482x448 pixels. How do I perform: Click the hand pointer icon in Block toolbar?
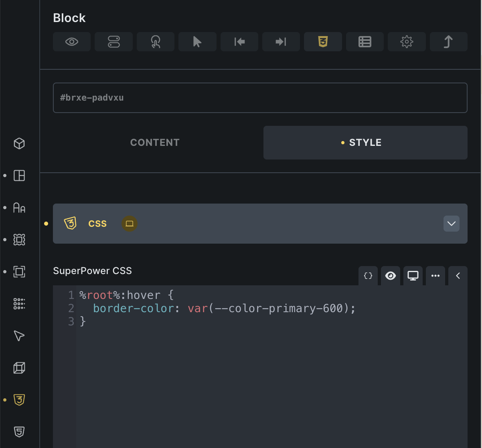tap(156, 42)
